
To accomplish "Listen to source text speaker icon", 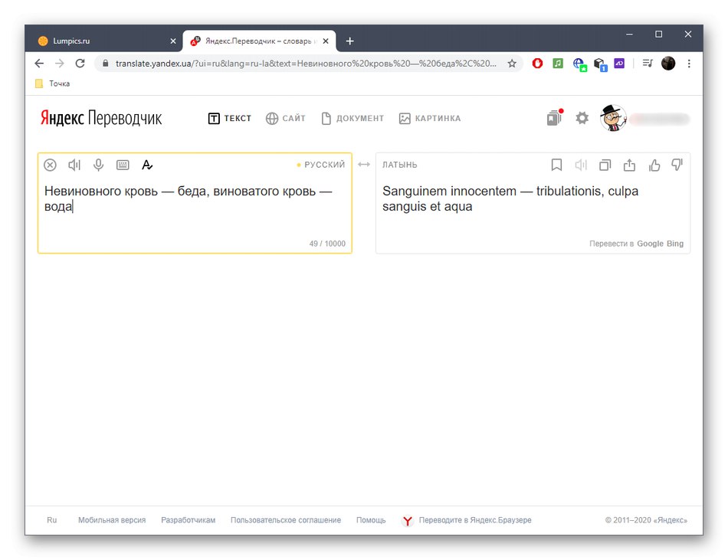I will coord(74,165).
